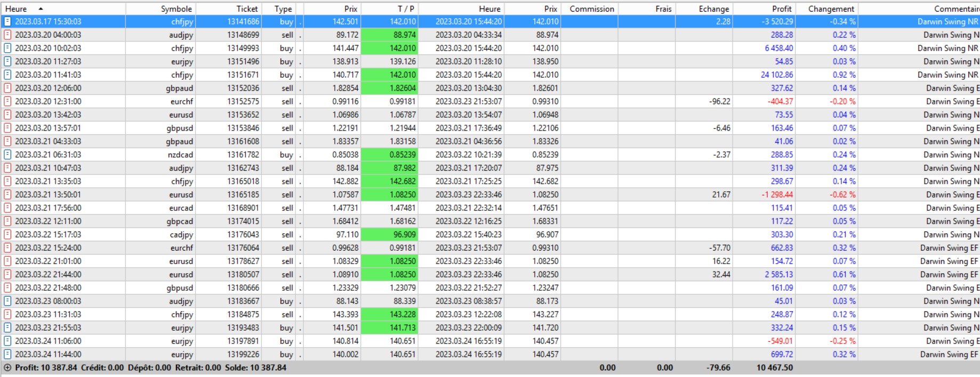Click the row icon of ticket 13153652

click(x=7, y=114)
